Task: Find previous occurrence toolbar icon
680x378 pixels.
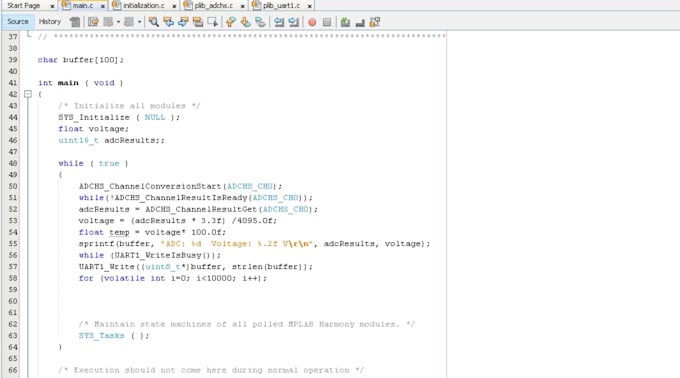Action: (168, 22)
